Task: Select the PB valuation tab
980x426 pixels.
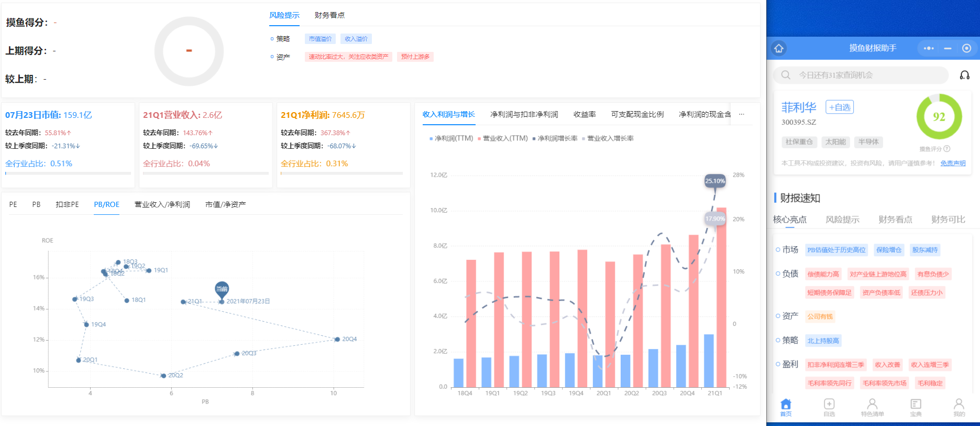Action: pyautogui.click(x=36, y=204)
